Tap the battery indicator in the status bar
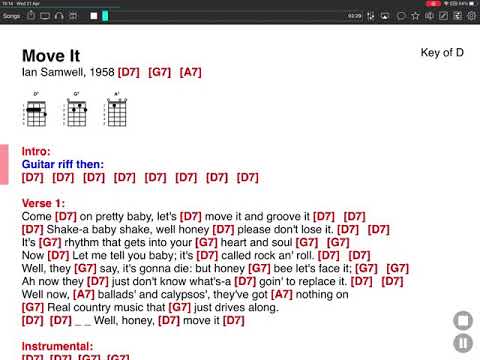 (472, 4)
